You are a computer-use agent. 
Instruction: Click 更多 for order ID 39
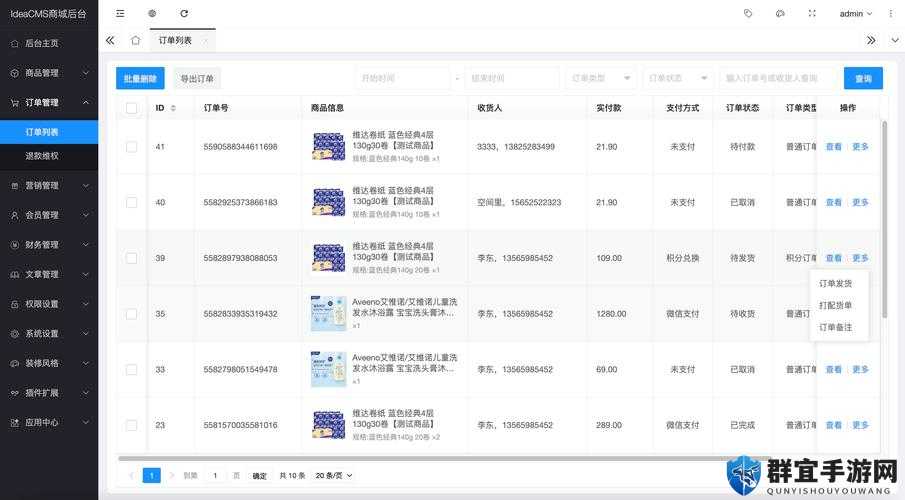(860, 258)
